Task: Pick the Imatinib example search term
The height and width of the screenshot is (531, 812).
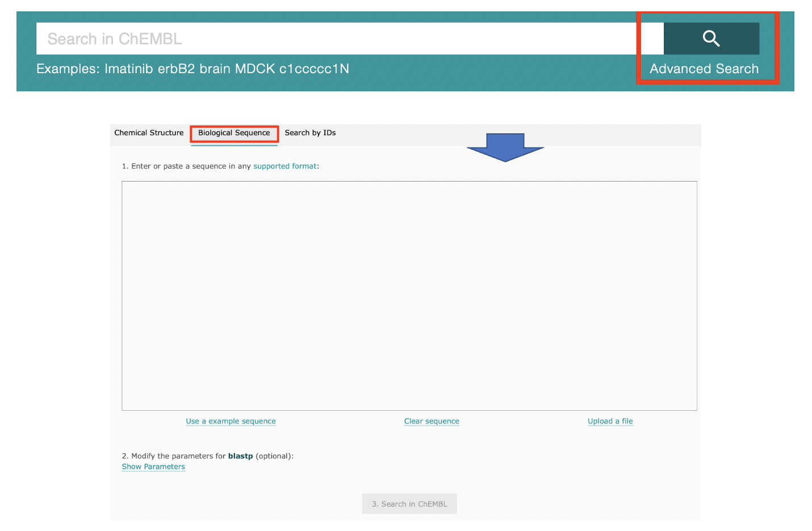Action: (129, 69)
